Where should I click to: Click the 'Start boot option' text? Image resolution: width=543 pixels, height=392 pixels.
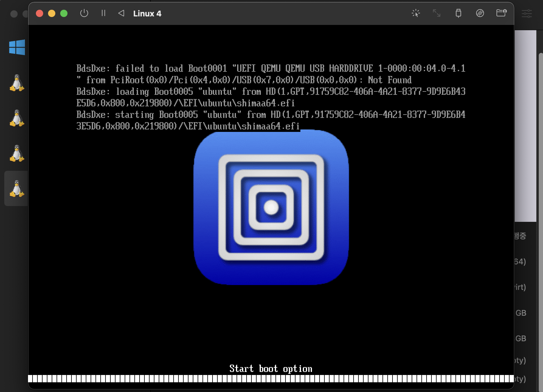271,369
